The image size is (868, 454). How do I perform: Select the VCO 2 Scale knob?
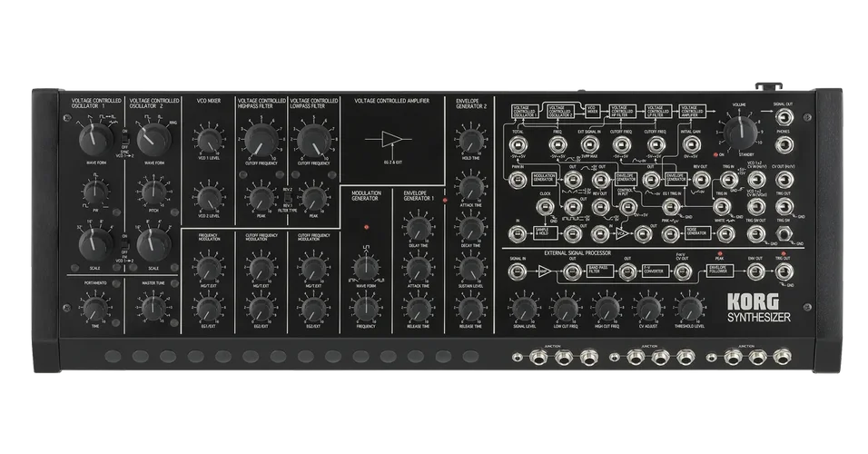(153, 245)
